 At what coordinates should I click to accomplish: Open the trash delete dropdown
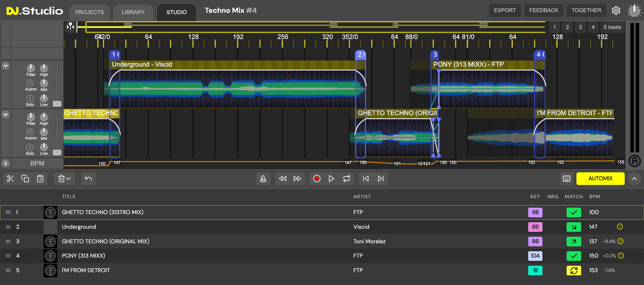coord(65,179)
